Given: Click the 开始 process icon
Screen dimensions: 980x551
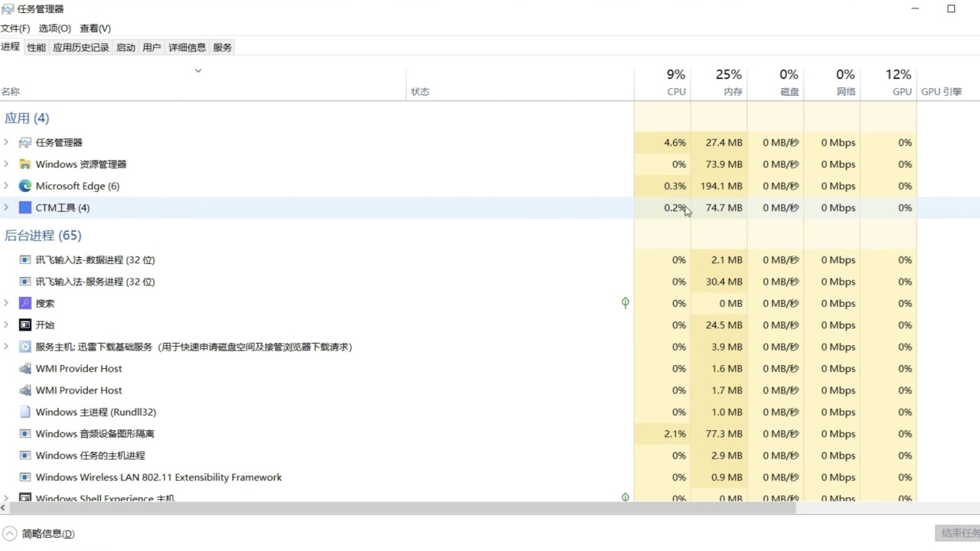Looking at the screenshot, I should point(25,325).
